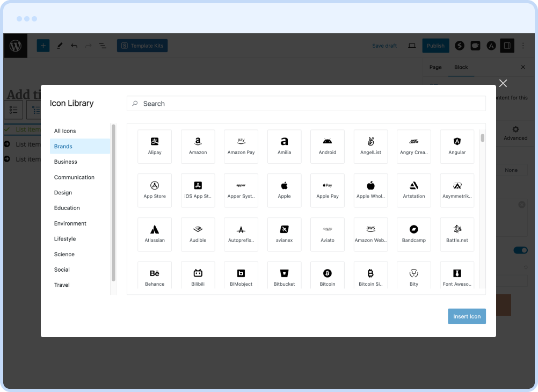Select the Brands category
The image size is (538, 392).
pos(80,146)
